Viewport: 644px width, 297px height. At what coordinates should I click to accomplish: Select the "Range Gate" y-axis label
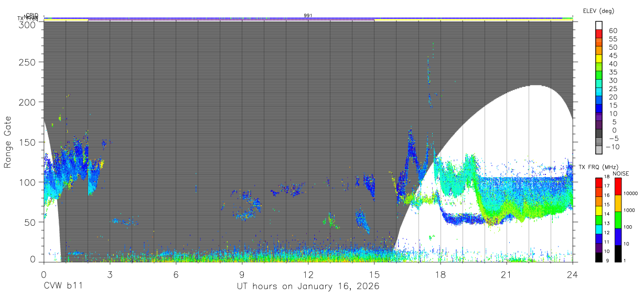[8, 141]
